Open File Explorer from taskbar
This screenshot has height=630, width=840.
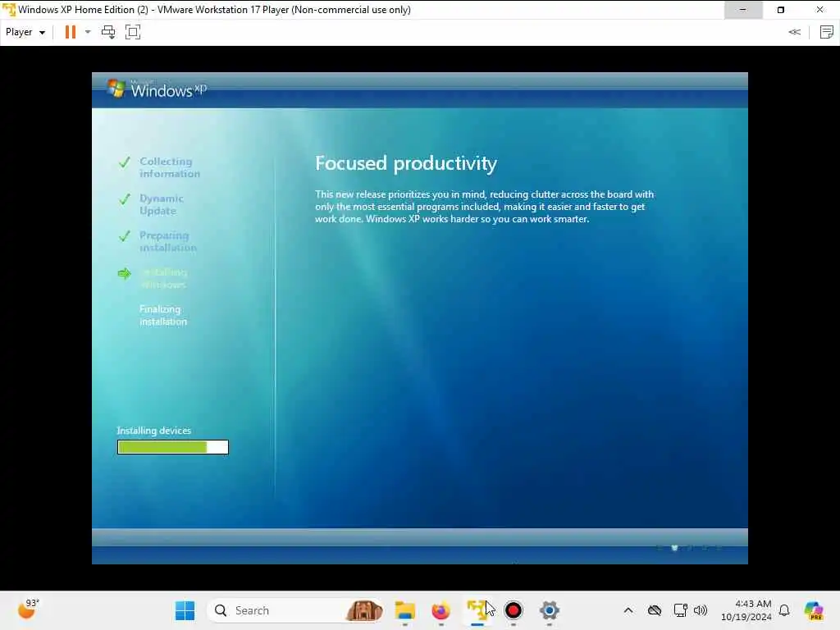(x=405, y=610)
